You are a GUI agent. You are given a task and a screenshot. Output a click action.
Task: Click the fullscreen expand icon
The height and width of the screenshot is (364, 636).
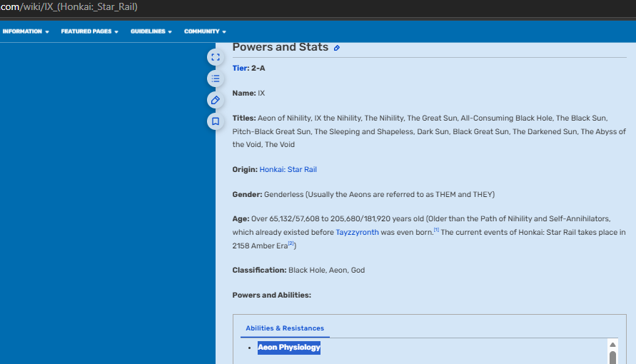[216, 57]
